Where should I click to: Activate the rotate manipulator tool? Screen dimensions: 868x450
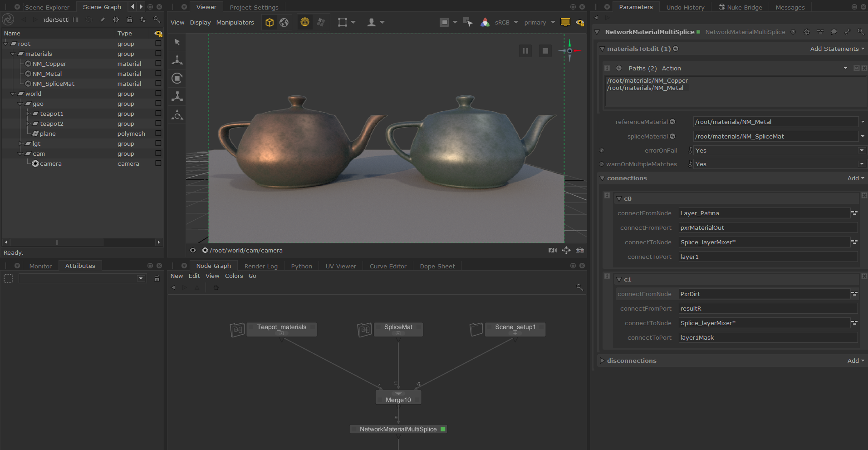[177, 78]
